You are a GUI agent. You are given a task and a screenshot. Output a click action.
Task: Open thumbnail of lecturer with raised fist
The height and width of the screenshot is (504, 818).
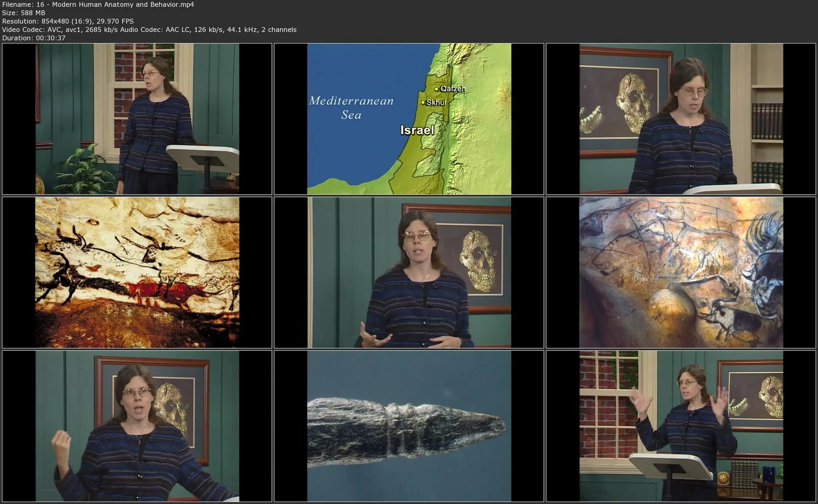(137, 426)
